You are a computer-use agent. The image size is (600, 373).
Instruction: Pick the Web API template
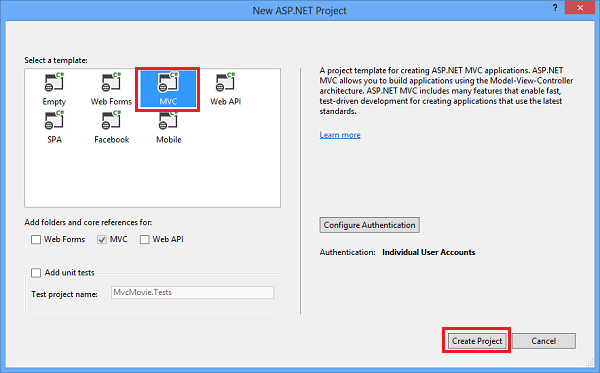[x=225, y=90]
